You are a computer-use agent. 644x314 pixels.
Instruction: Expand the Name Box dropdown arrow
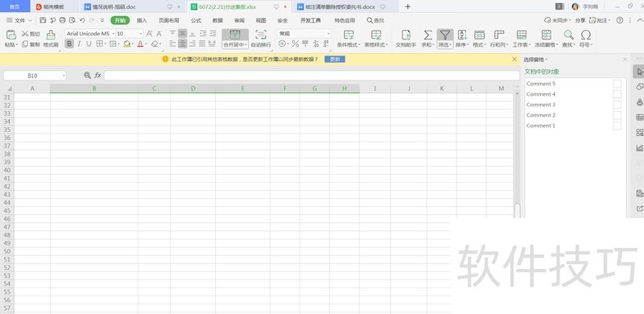click(x=64, y=76)
